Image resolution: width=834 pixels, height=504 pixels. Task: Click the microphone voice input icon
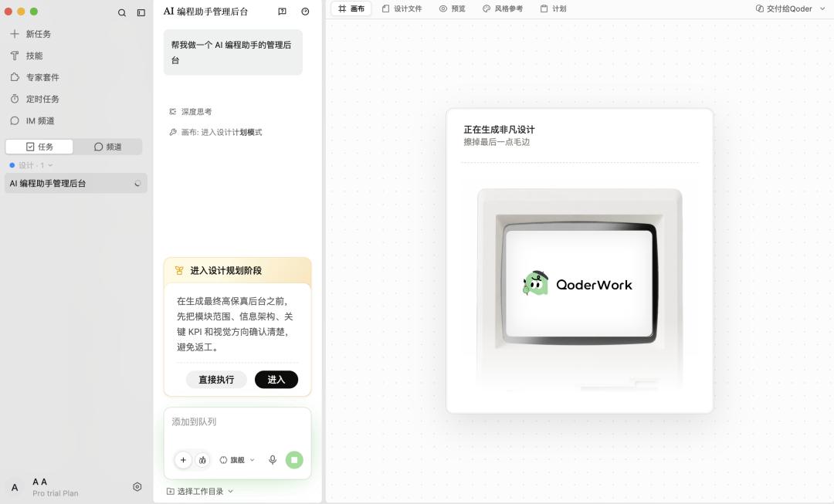click(273, 460)
